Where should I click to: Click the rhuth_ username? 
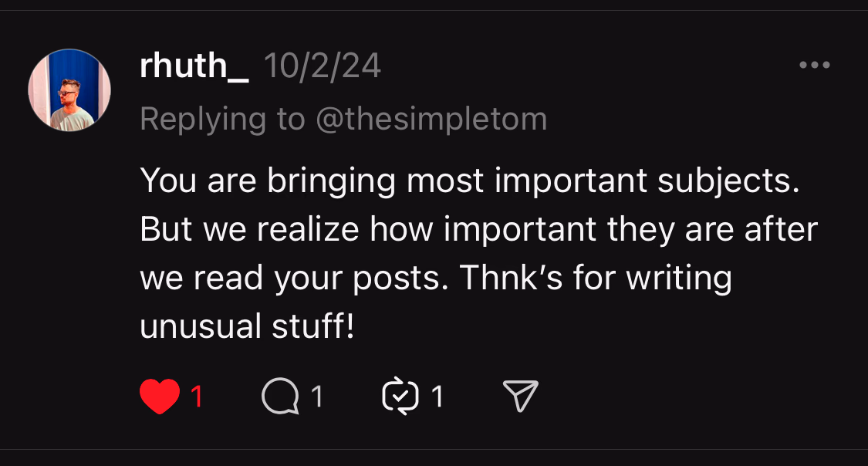point(194,68)
